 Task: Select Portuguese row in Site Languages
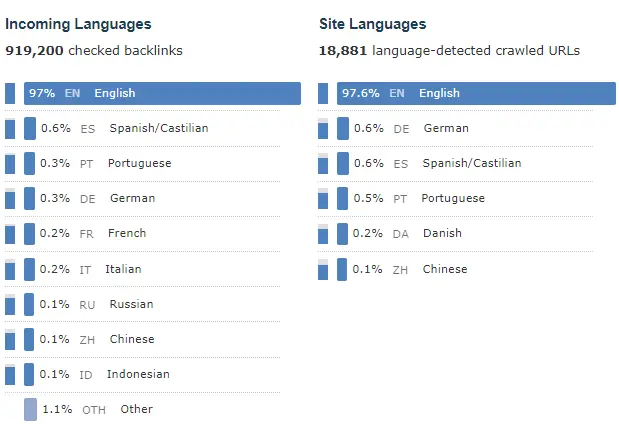pos(452,198)
